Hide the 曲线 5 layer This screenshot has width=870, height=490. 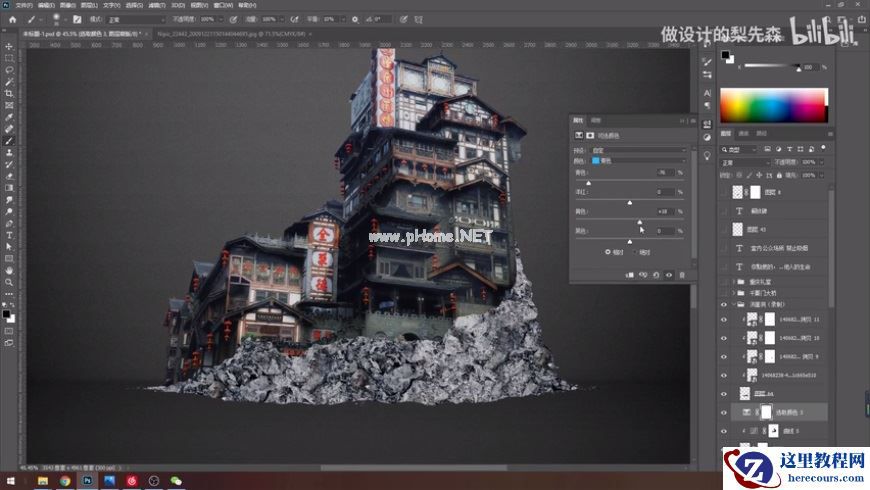coord(724,431)
